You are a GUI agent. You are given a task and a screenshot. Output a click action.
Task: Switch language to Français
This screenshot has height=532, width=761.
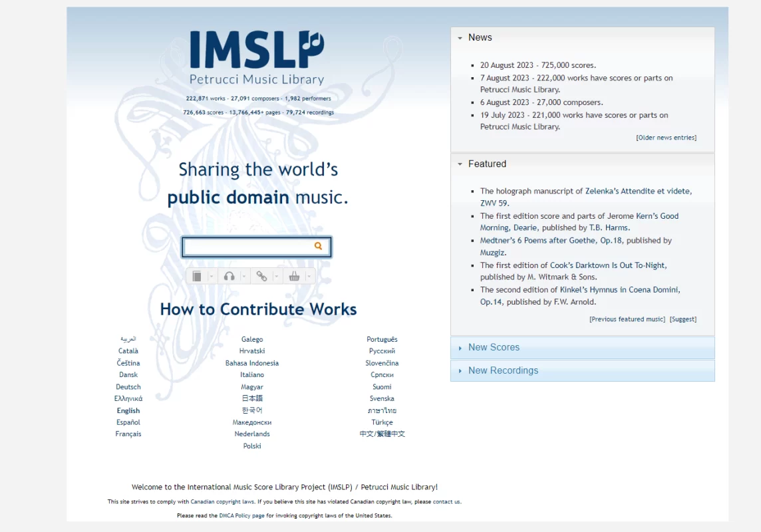click(x=128, y=434)
